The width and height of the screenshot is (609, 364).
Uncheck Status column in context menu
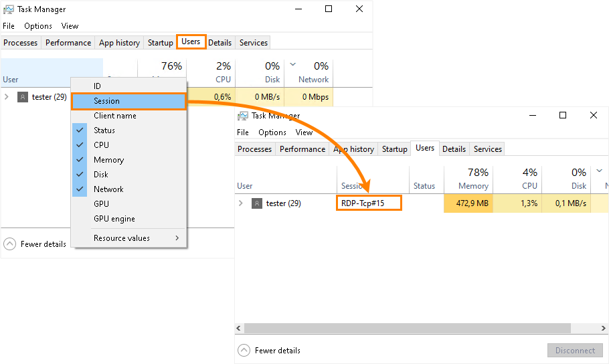129,130
